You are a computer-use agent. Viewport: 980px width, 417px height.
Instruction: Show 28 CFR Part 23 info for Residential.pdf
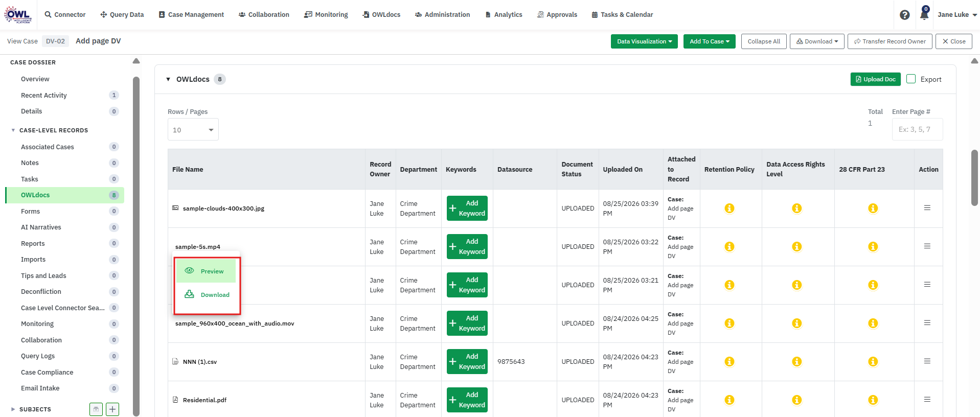pos(873,400)
